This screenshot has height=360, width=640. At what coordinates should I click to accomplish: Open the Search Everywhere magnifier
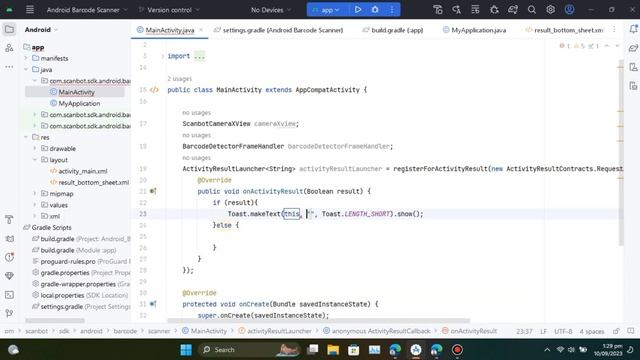531,9
